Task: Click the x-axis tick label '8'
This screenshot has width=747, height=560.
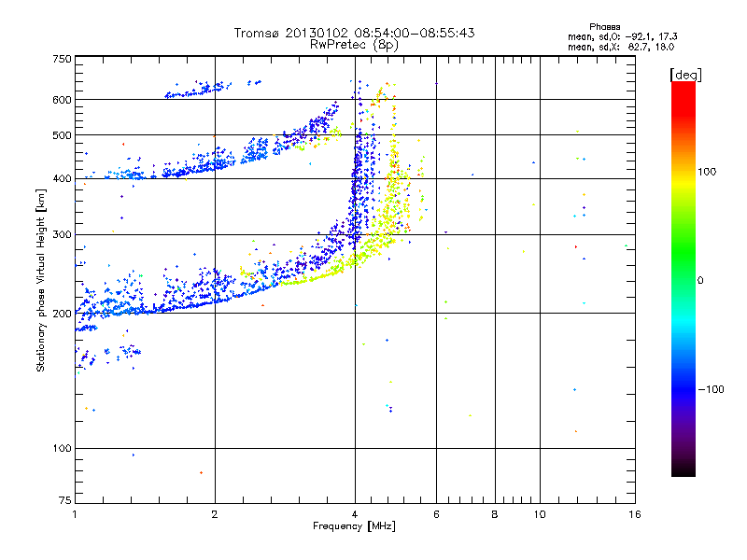Action: (495, 514)
